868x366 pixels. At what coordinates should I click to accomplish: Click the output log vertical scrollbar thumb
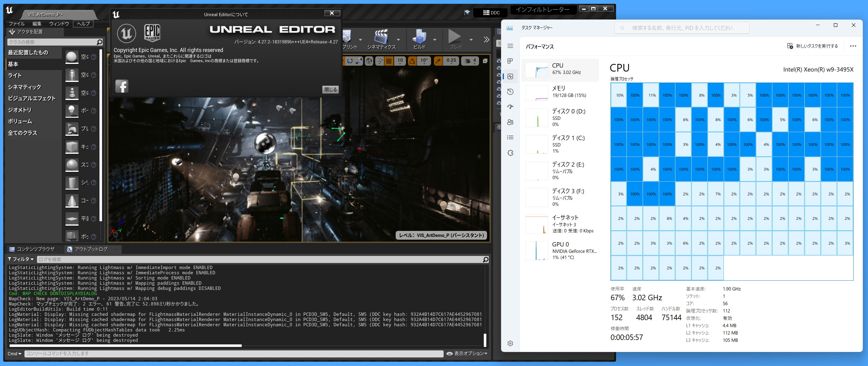485,340
